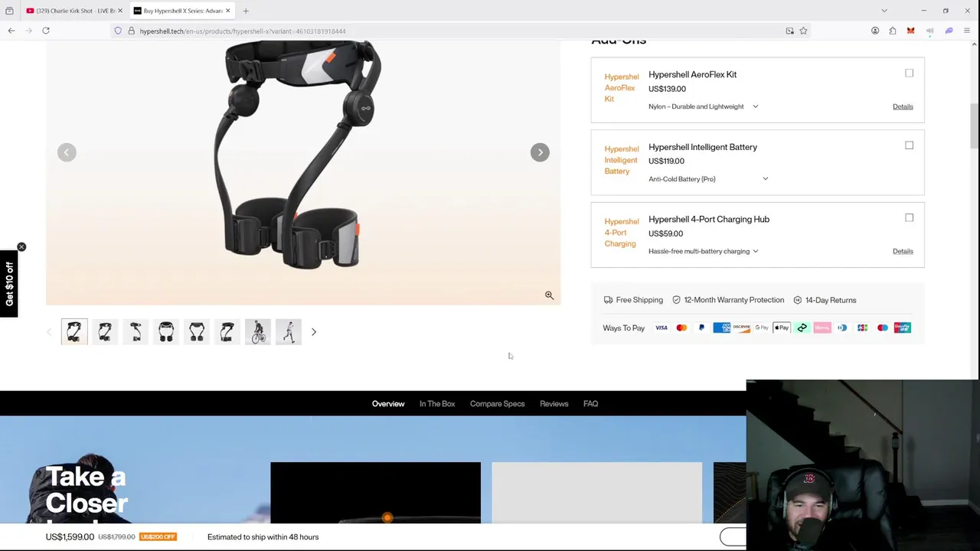Expand the Hassle-free multi-battery charging dropdown
This screenshot has height=551, width=980.
(x=703, y=251)
